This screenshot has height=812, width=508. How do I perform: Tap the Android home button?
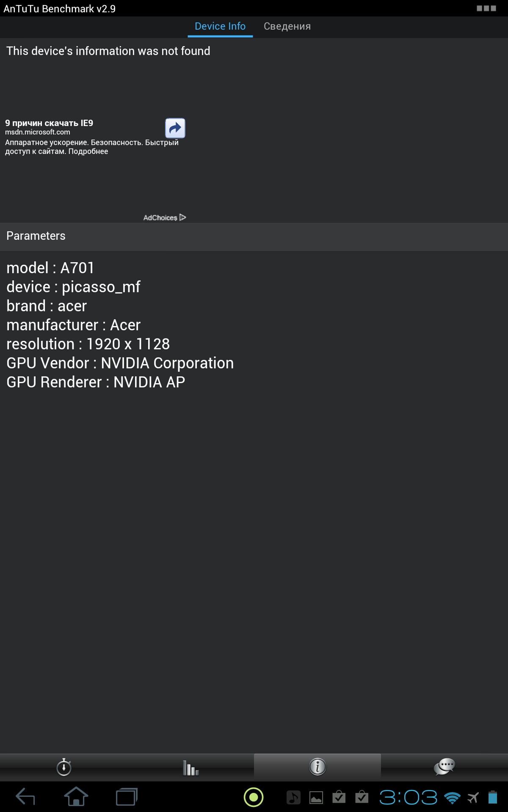coord(76,797)
